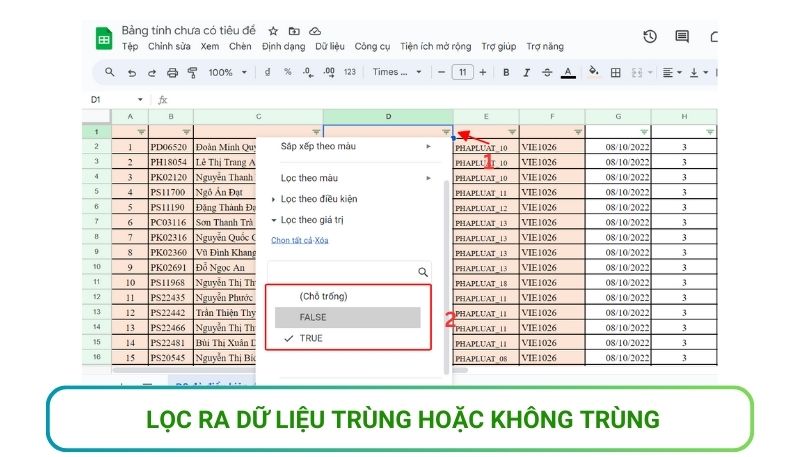Open the Google Sheets home icon
Viewport: 800px width, 457px height.
click(104, 39)
